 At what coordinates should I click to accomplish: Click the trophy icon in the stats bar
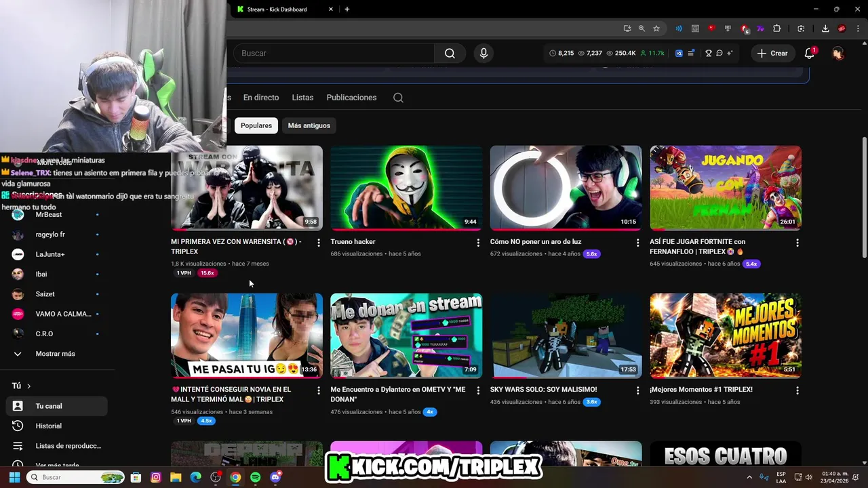tap(709, 53)
